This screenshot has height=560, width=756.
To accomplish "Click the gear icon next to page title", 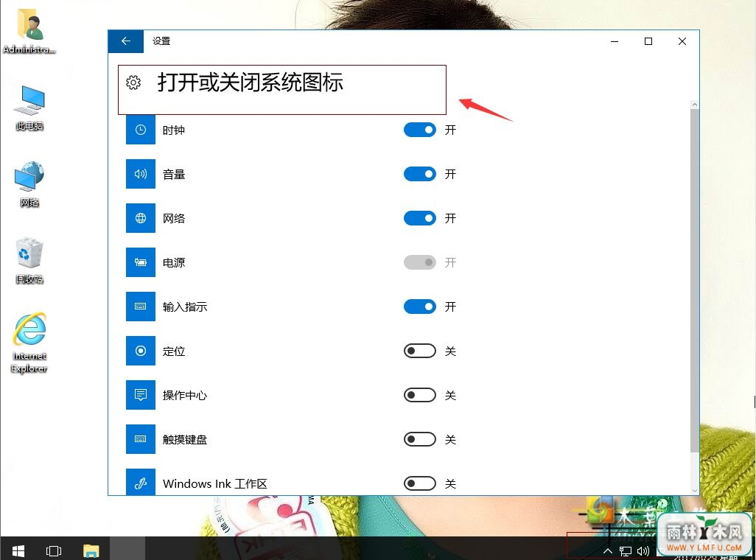I will click(133, 83).
